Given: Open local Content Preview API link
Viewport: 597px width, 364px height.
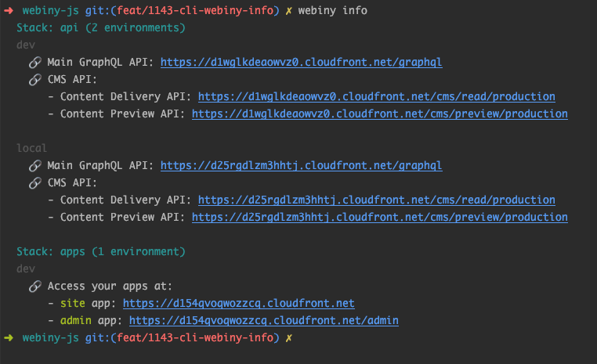Looking at the screenshot, I should click(x=379, y=217).
